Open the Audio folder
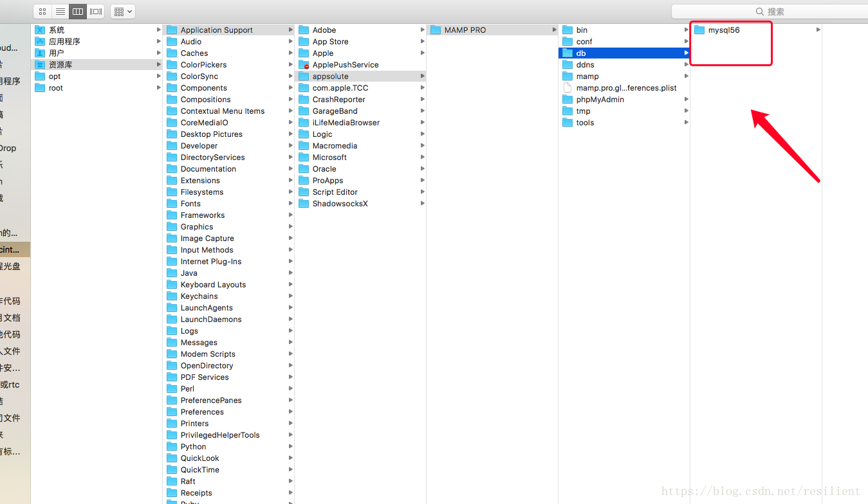The width and height of the screenshot is (868, 504). (x=229, y=42)
